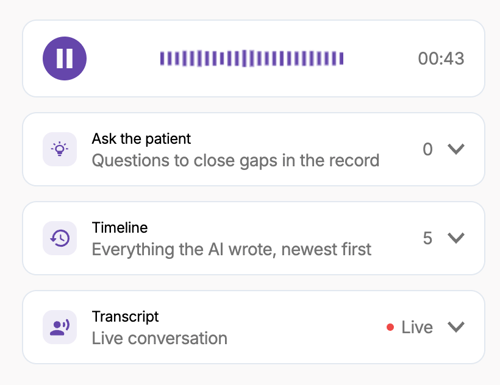Expand the Timeline section chevron

[456, 238]
